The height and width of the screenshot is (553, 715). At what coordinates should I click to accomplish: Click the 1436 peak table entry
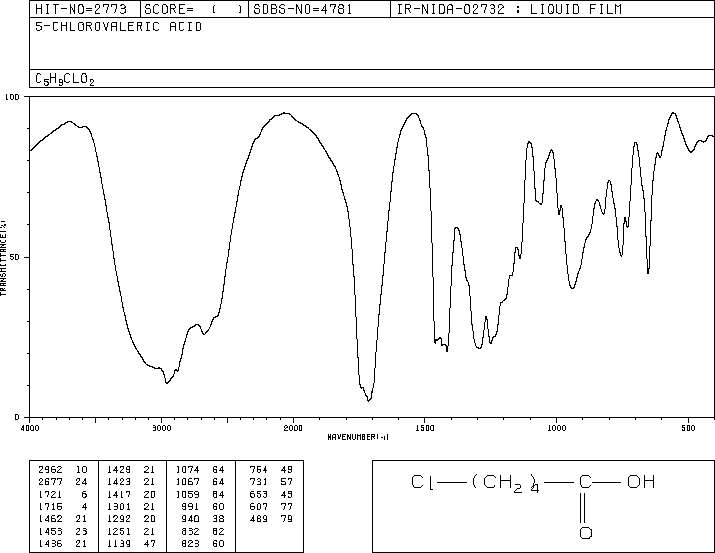62,544
